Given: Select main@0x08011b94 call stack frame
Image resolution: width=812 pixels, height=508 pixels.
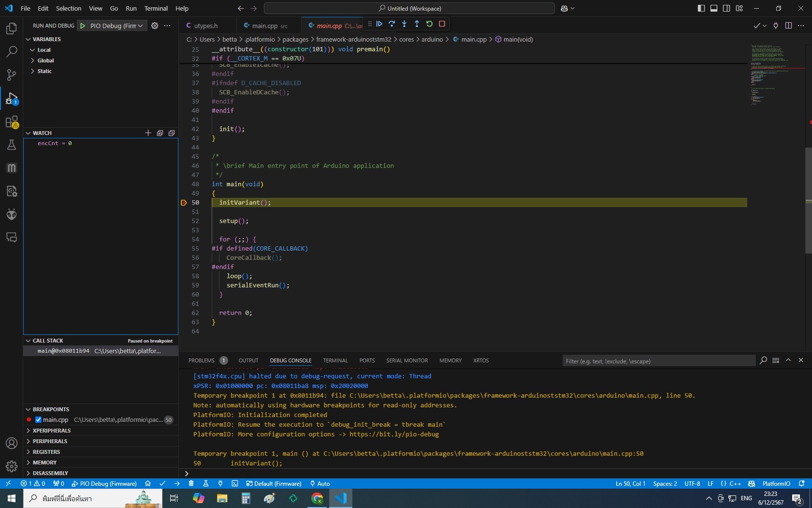Looking at the screenshot, I should click(x=101, y=351).
